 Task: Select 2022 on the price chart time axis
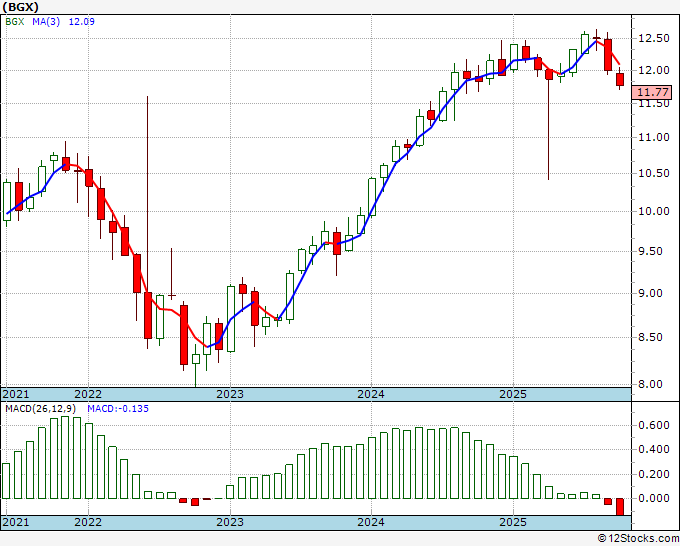(88, 394)
